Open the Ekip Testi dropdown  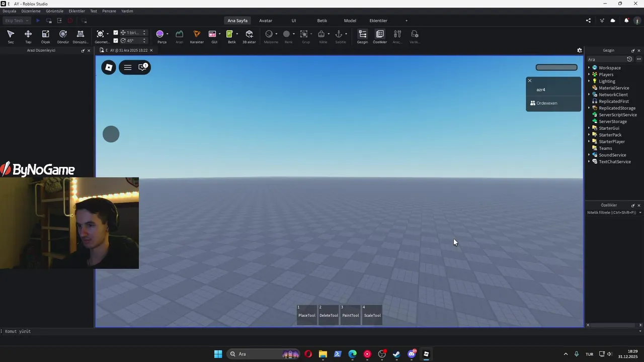pyautogui.click(x=17, y=21)
